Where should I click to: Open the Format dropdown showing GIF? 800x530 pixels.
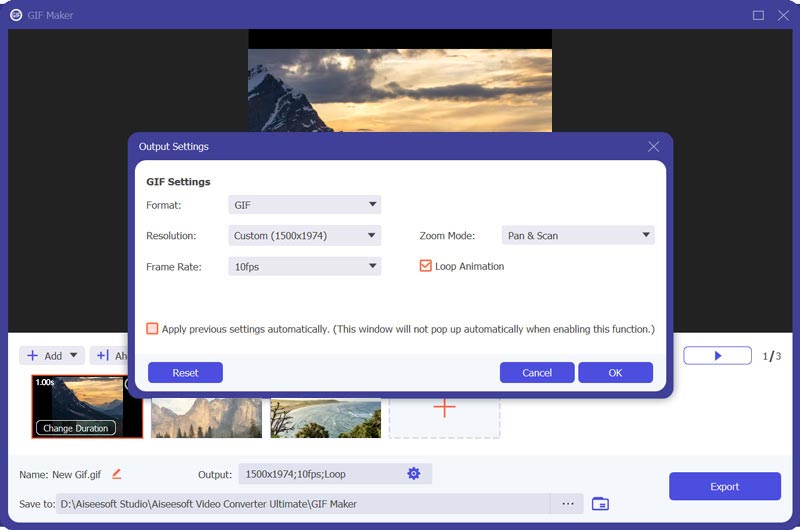point(304,205)
